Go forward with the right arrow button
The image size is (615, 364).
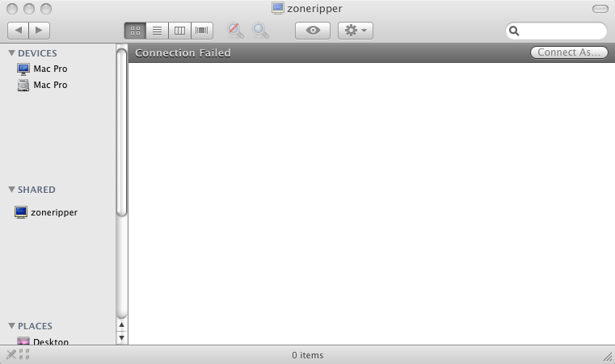tap(40, 31)
